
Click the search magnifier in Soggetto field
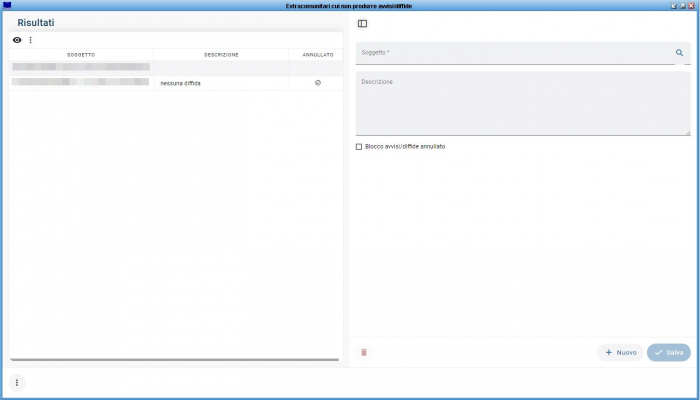tap(679, 53)
